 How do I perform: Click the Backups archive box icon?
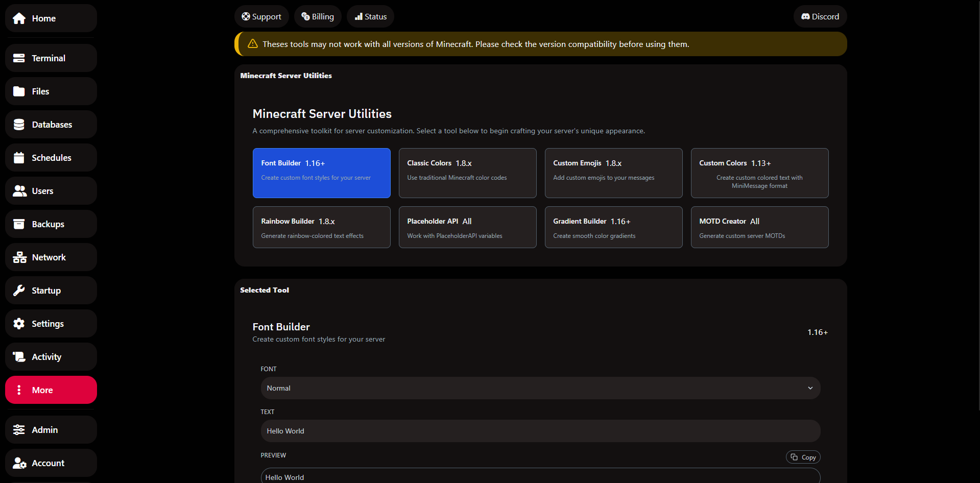(x=19, y=224)
